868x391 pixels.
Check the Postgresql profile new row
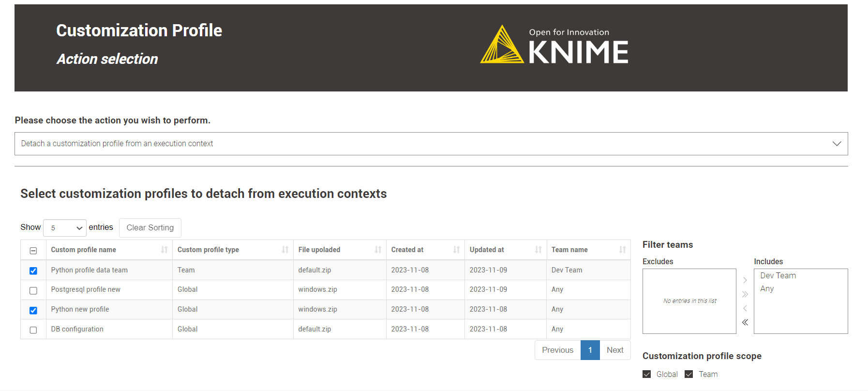(33, 290)
